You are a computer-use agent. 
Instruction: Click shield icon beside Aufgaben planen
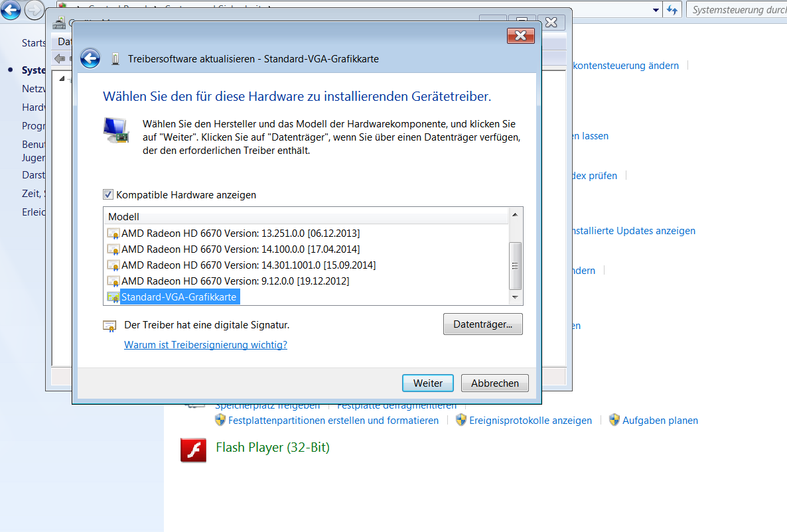click(614, 420)
